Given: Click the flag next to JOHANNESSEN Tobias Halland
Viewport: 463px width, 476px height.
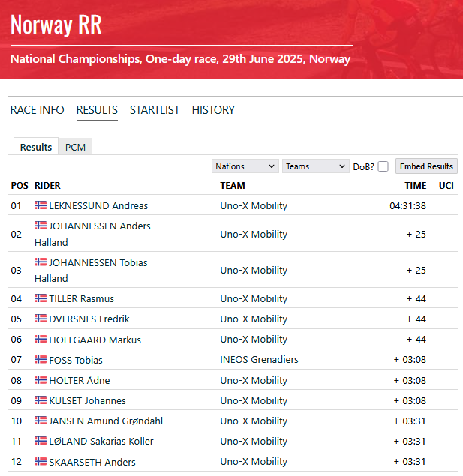Looking at the screenshot, I should 41,262.
